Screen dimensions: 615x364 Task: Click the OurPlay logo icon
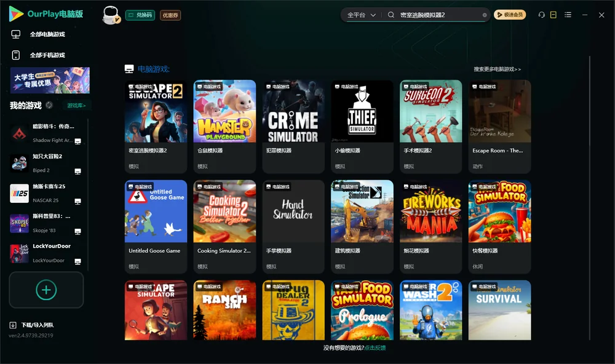[16, 14]
